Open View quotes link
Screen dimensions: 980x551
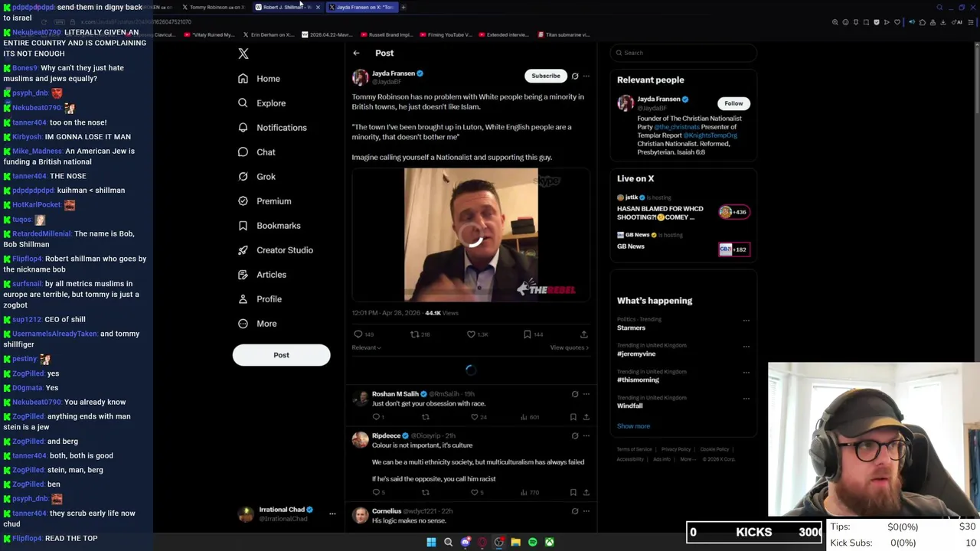point(569,347)
